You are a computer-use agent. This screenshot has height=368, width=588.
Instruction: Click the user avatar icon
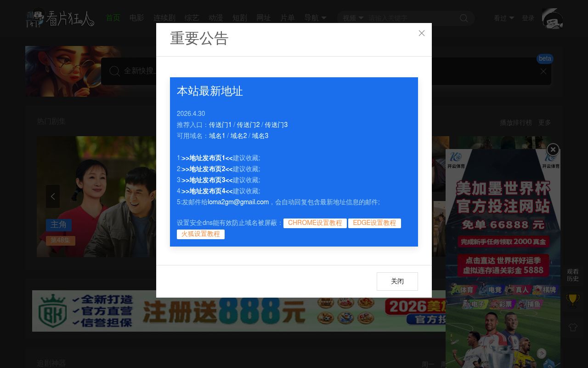tap(553, 19)
